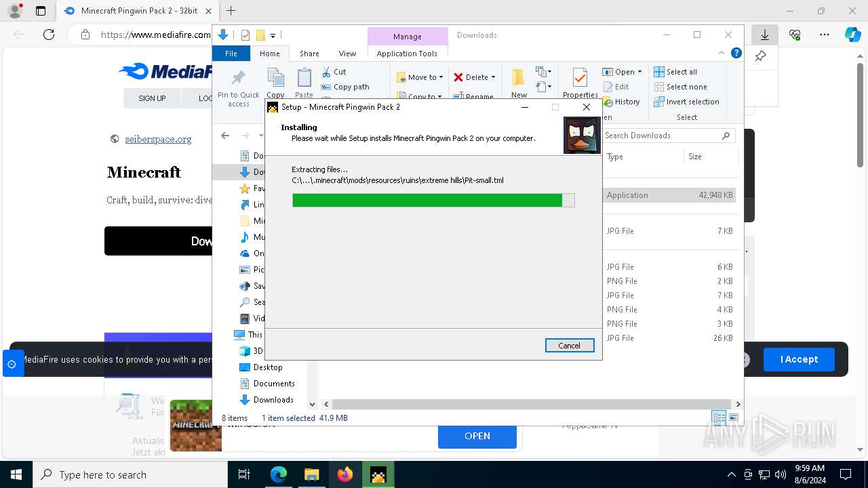This screenshot has height=488, width=868.
Task: Open the Windows Start menu
Action: point(16,474)
